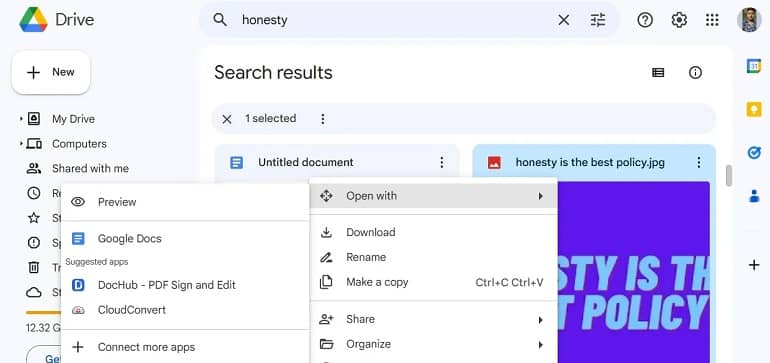The width and height of the screenshot is (770, 363).
Task: Clear the 1 selected selection
Action: 226,119
